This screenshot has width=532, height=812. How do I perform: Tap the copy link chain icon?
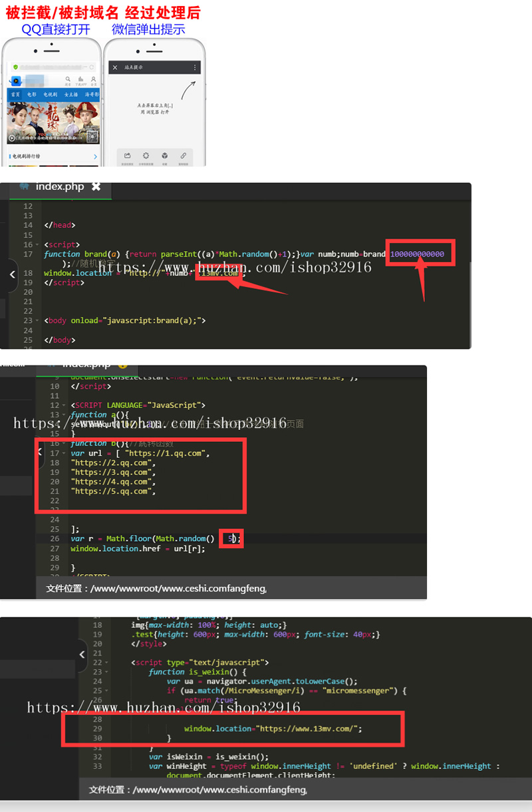[183, 156]
